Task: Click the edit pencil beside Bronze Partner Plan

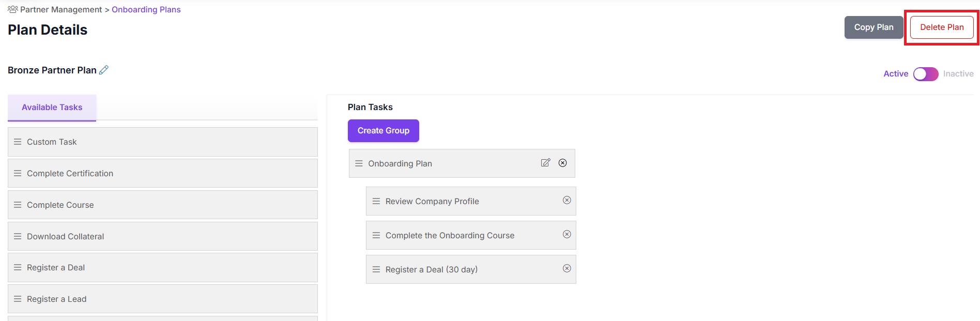Action: [104, 69]
